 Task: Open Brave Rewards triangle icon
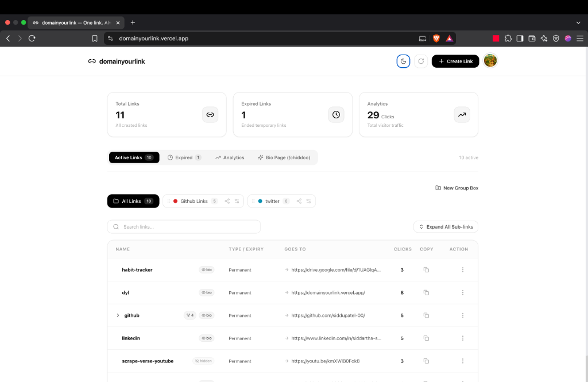pyautogui.click(x=449, y=38)
